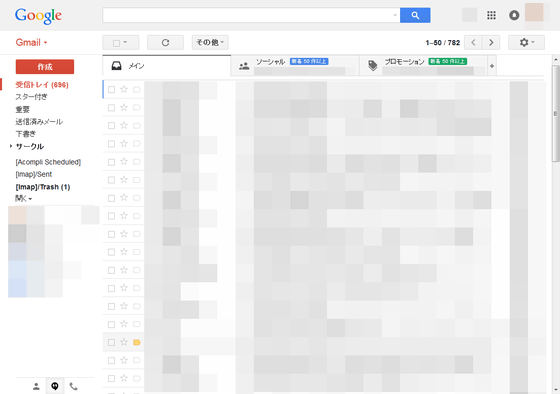Open スター付き folder

point(31,97)
